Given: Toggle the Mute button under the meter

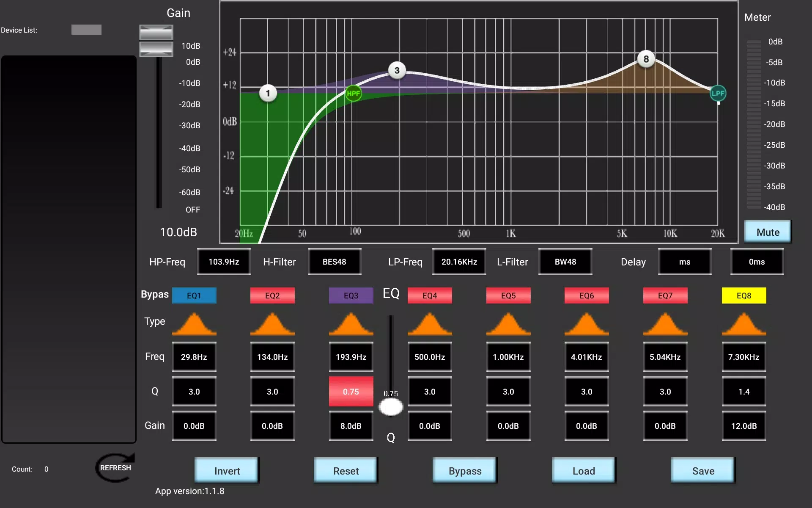Looking at the screenshot, I should [768, 232].
